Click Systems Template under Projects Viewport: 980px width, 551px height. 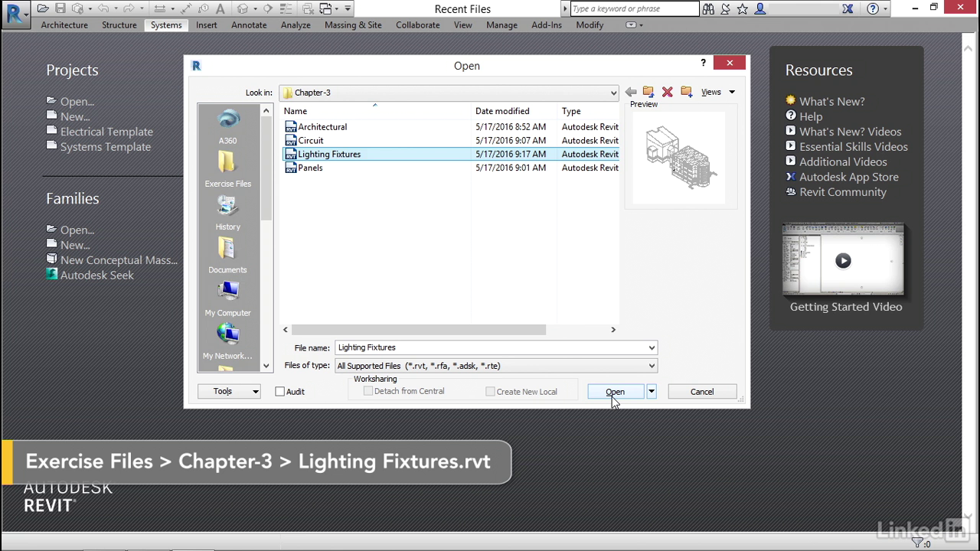click(106, 147)
